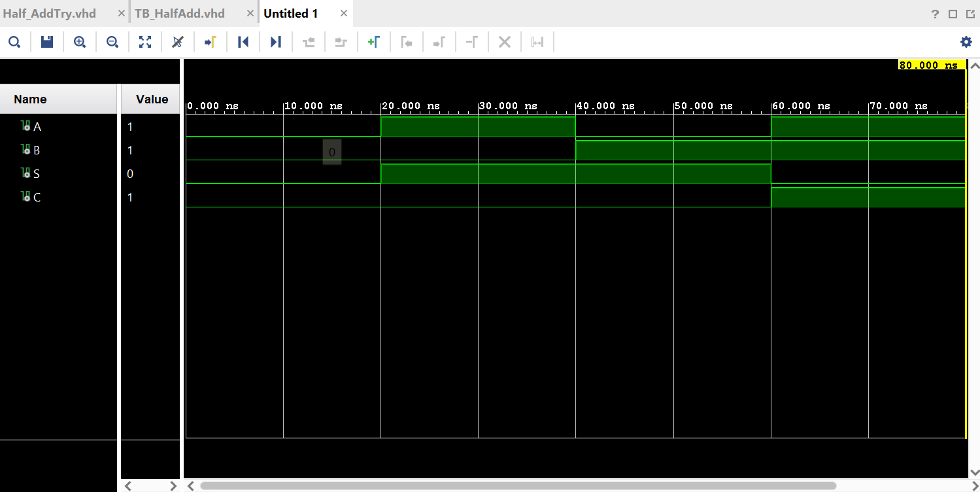Close the Half_AddTry.vhd tab

click(121, 14)
